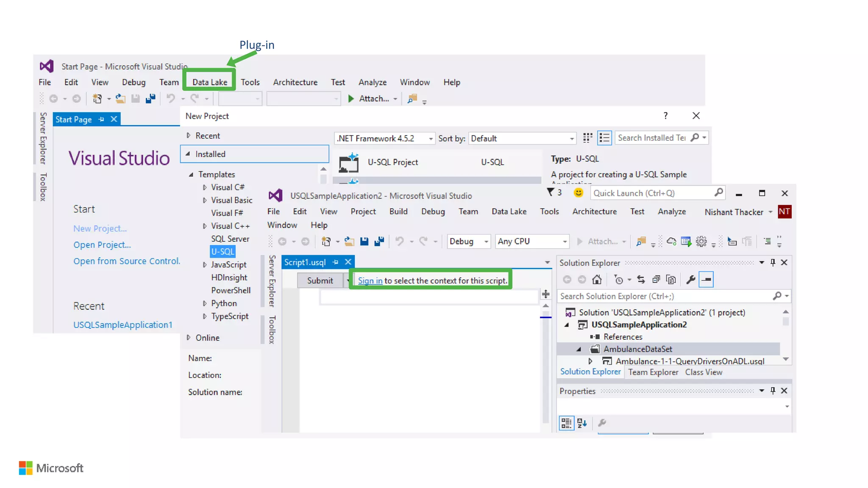Viewport: 868px width, 488px height.
Task: Click the notifications flag icon
Action: click(551, 193)
